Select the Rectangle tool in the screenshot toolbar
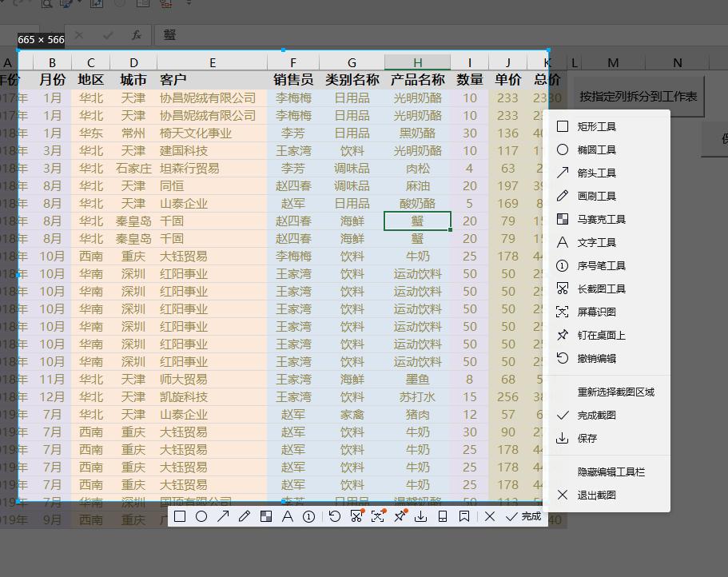 [180, 517]
